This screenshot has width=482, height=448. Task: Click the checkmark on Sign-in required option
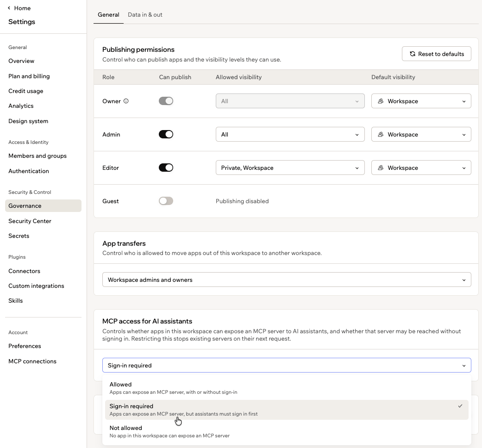coord(460,406)
